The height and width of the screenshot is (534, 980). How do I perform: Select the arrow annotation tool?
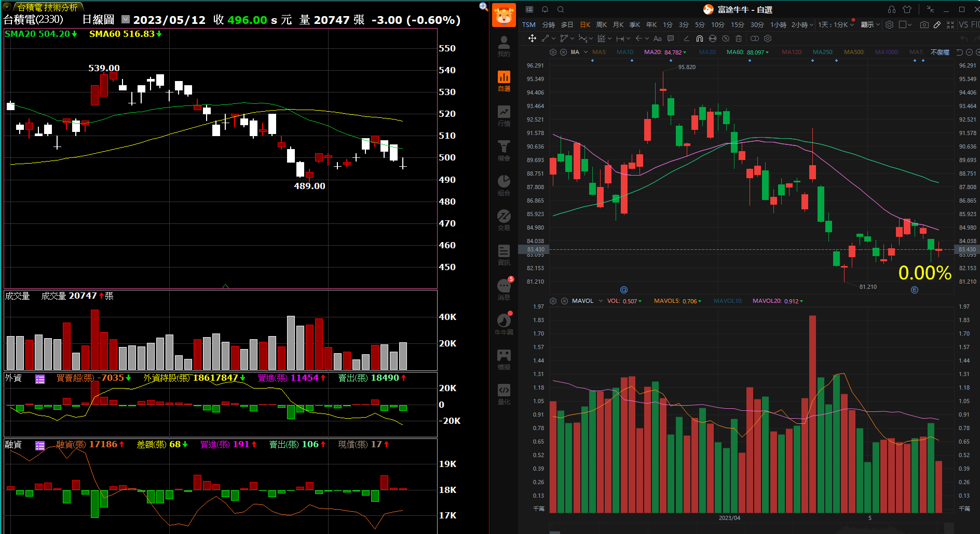pyautogui.click(x=639, y=38)
